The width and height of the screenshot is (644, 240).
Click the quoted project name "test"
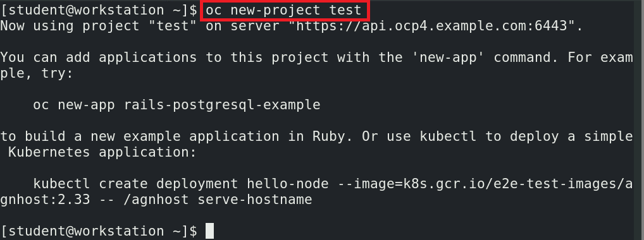(173, 27)
